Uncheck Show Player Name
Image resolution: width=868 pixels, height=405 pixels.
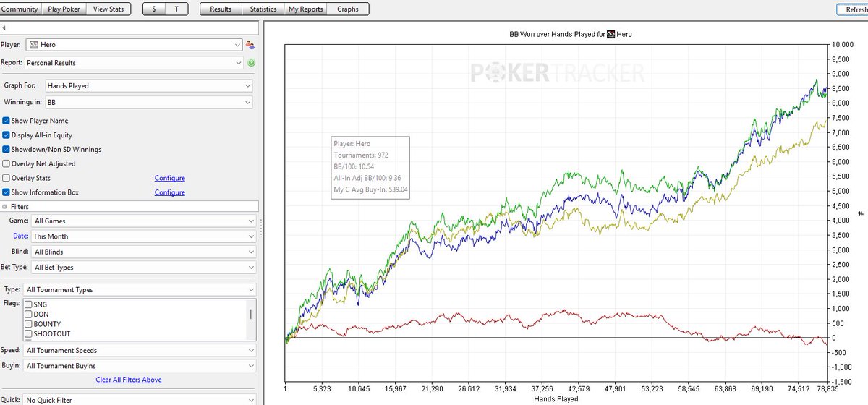[6, 121]
